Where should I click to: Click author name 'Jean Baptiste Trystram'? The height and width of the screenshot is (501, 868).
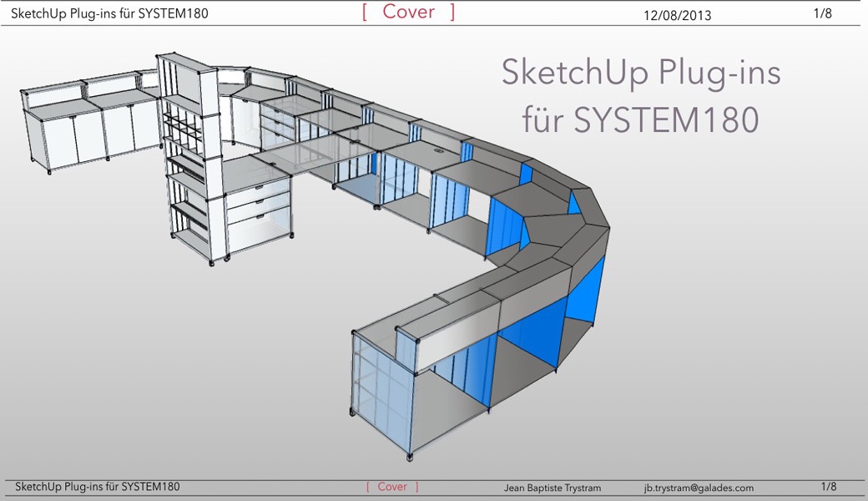pos(552,488)
